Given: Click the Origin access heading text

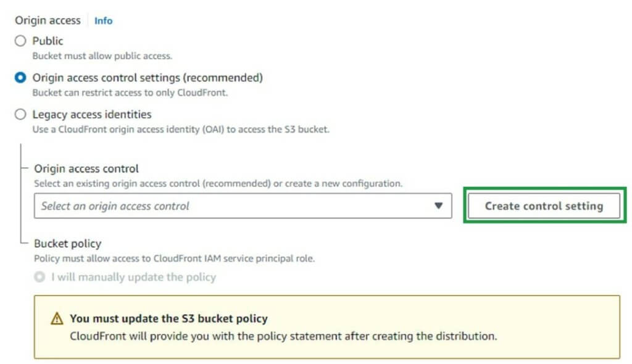Looking at the screenshot, I should [x=48, y=20].
